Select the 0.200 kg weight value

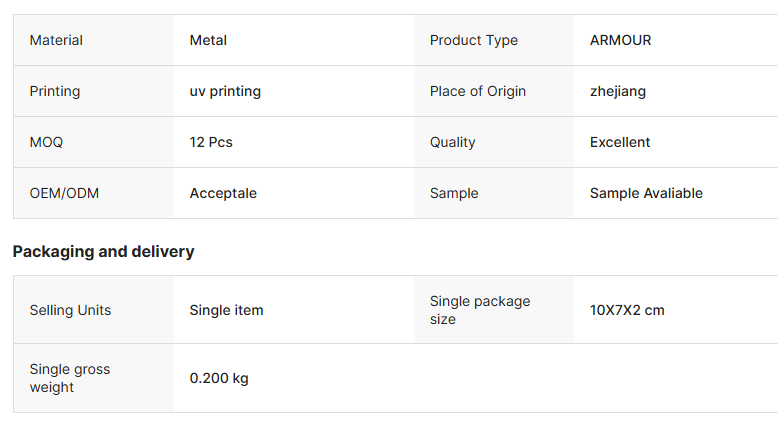click(x=219, y=378)
